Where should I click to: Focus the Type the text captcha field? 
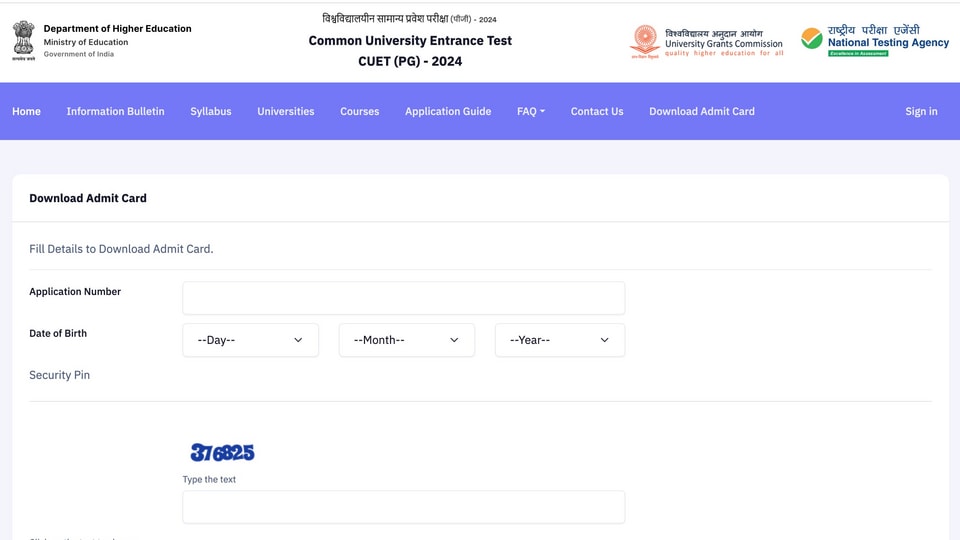coord(403,507)
